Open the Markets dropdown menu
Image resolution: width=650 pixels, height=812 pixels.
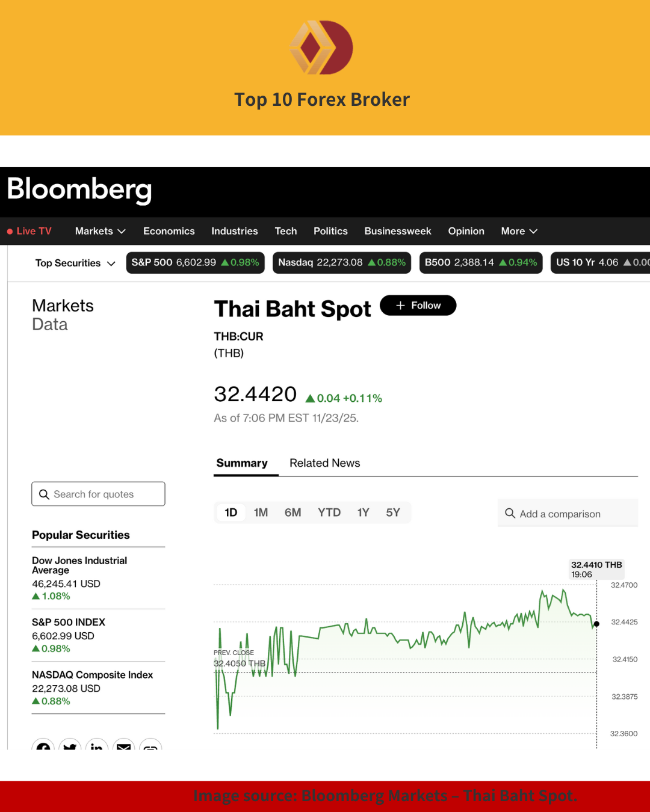100,231
